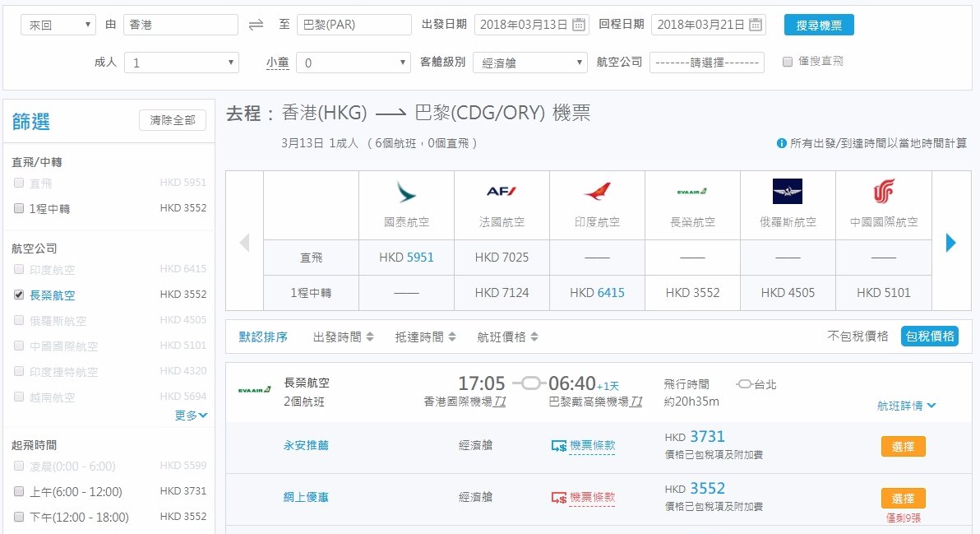Sort results by 航班價格
The width and height of the screenshot is (980, 534).
[507, 337]
